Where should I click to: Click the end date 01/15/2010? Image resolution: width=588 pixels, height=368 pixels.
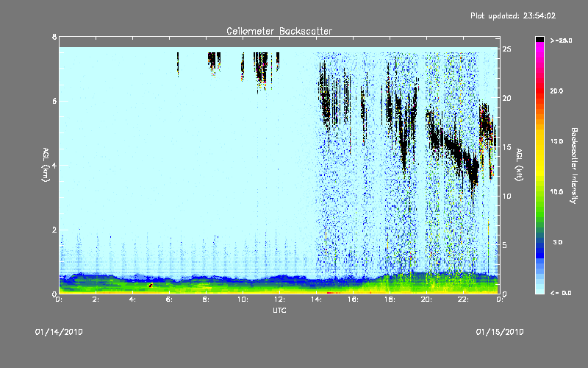click(x=500, y=332)
